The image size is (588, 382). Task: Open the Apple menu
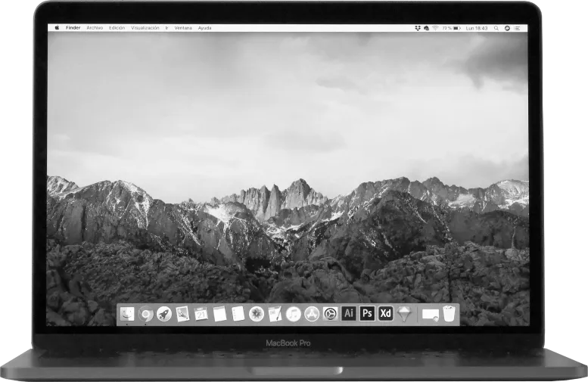[57, 28]
